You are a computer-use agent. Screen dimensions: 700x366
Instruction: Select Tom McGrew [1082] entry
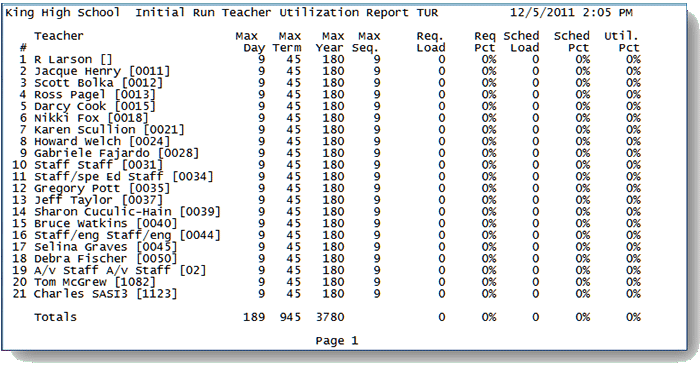pos(95,282)
